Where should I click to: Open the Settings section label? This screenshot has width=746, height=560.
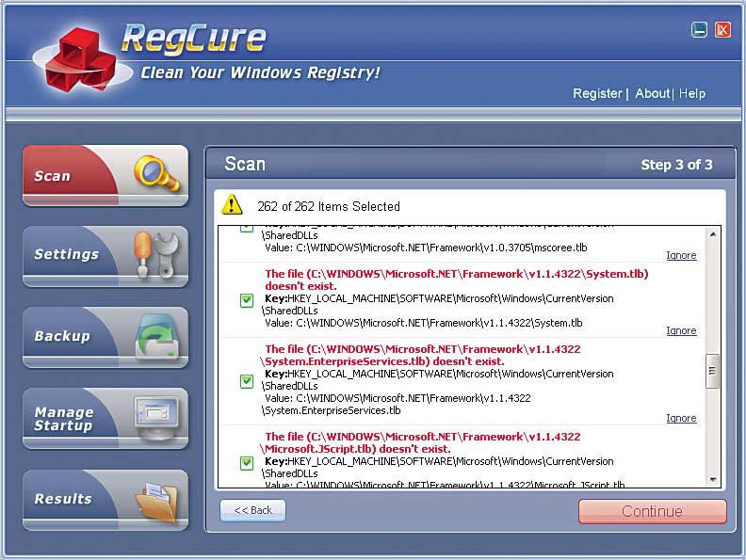67,254
